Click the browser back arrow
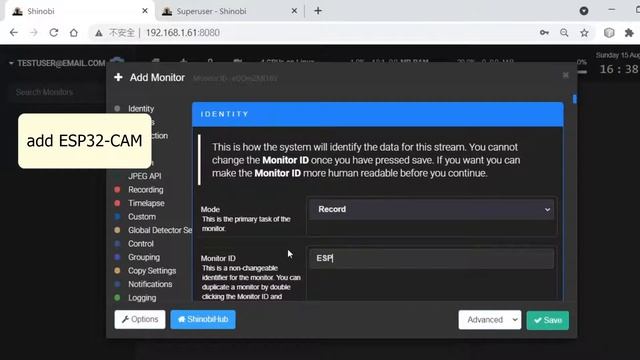Screen dimensions: 640x360 click(13, 33)
